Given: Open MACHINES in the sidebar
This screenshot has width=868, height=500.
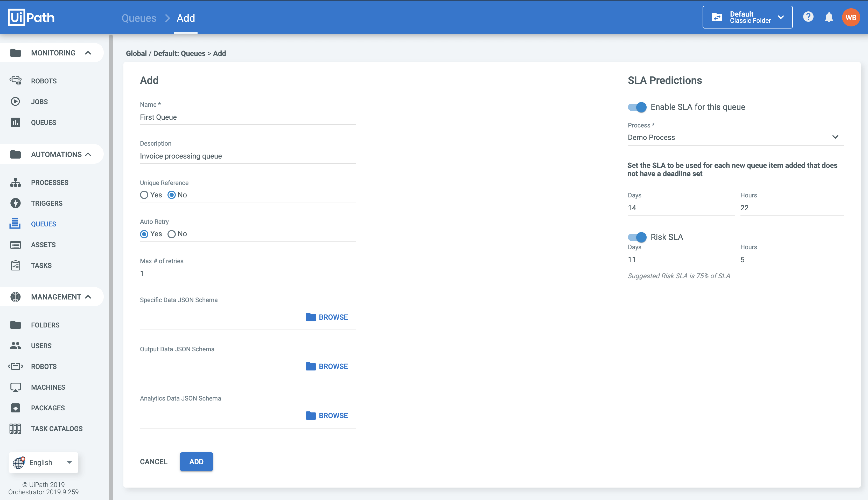Looking at the screenshot, I should point(48,387).
